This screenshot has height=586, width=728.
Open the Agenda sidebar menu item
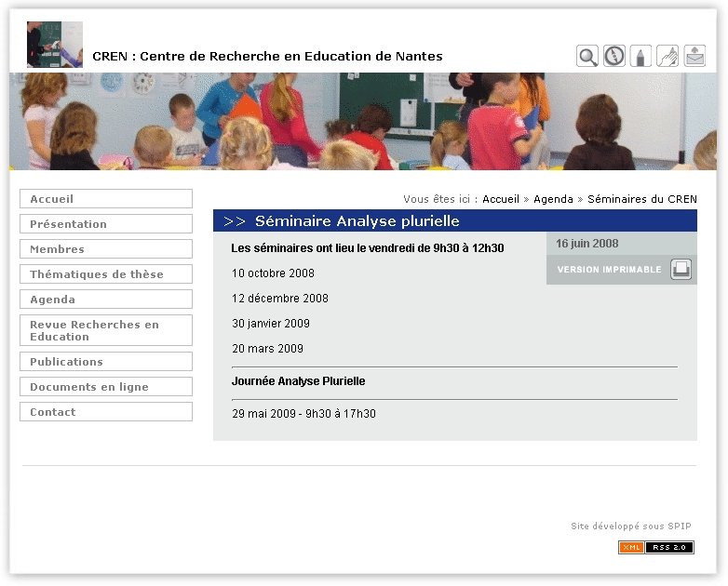pos(106,299)
